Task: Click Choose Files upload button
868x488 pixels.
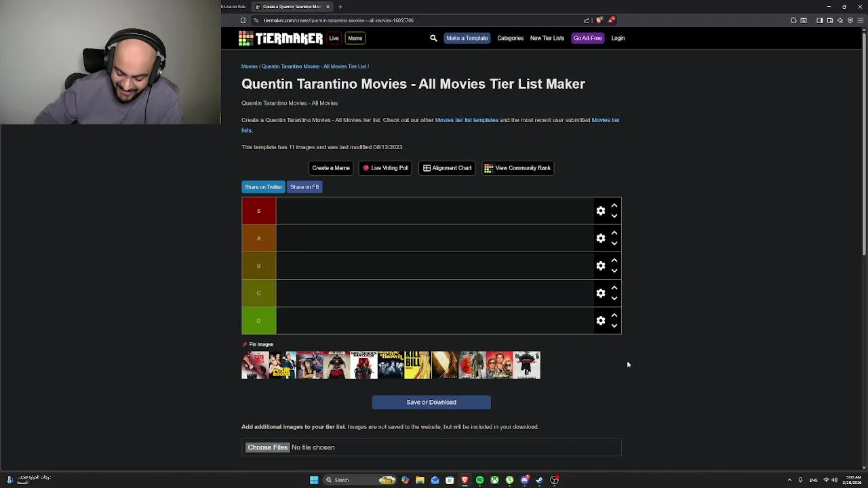Action: [x=268, y=447]
